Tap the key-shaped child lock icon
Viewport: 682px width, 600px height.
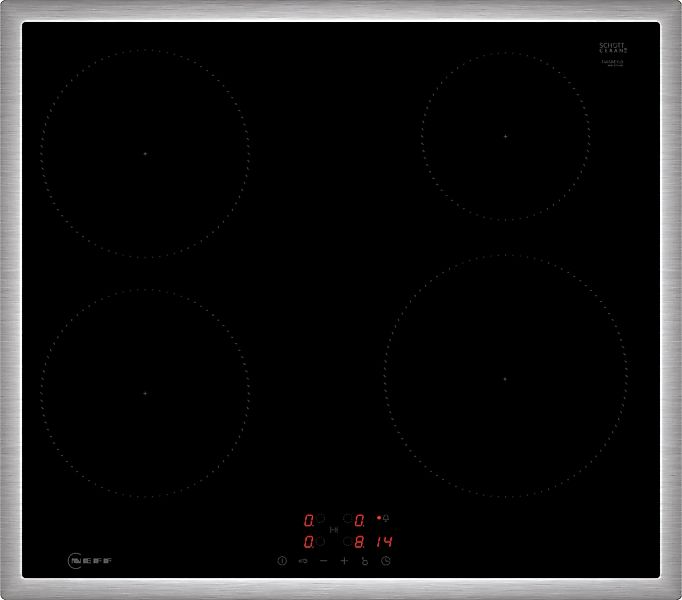[x=302, y=561]
